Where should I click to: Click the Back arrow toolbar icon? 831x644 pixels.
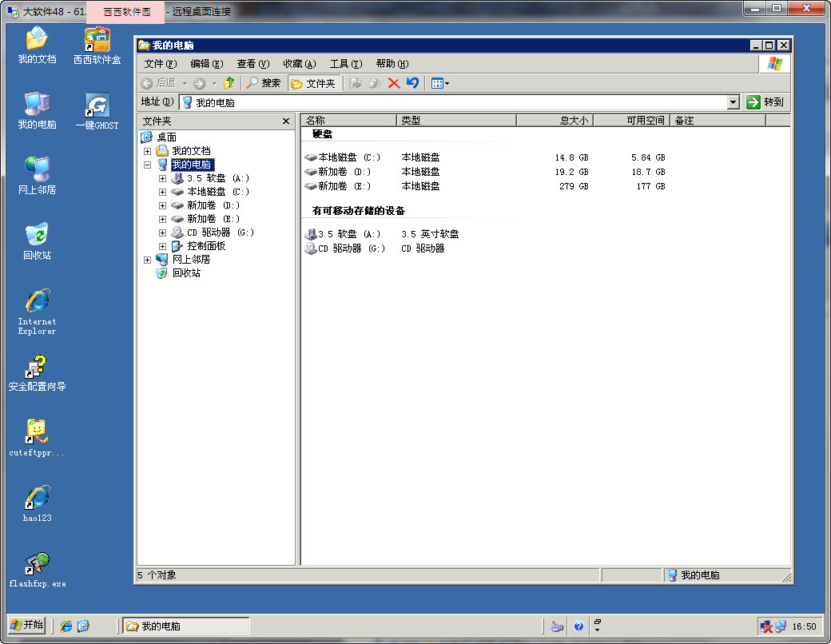pos(147,83)
